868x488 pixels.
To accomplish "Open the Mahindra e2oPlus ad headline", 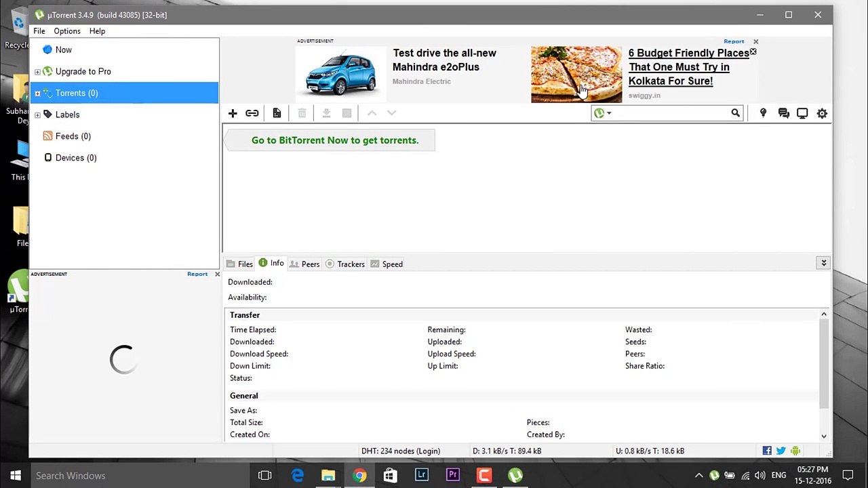I will pyautogui.click(x=444, y=60).
